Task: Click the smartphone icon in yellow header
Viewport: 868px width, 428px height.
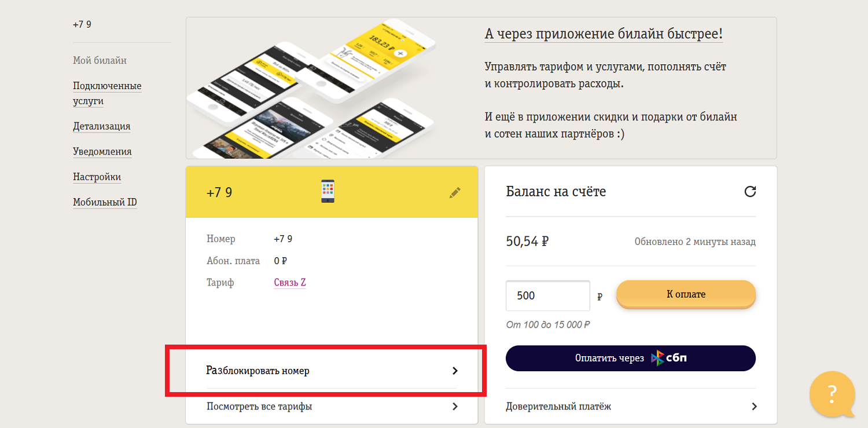Action: click(x=328, y=191)
